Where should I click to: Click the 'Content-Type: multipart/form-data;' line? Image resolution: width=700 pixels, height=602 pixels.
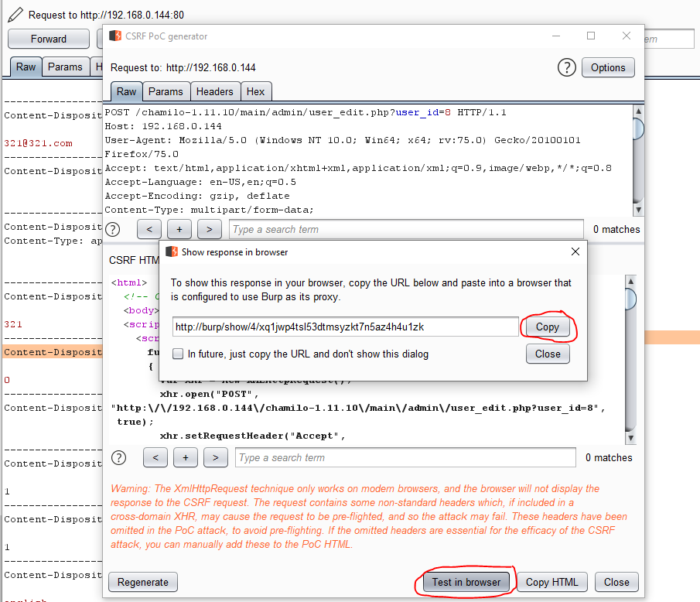pos(209,210)
